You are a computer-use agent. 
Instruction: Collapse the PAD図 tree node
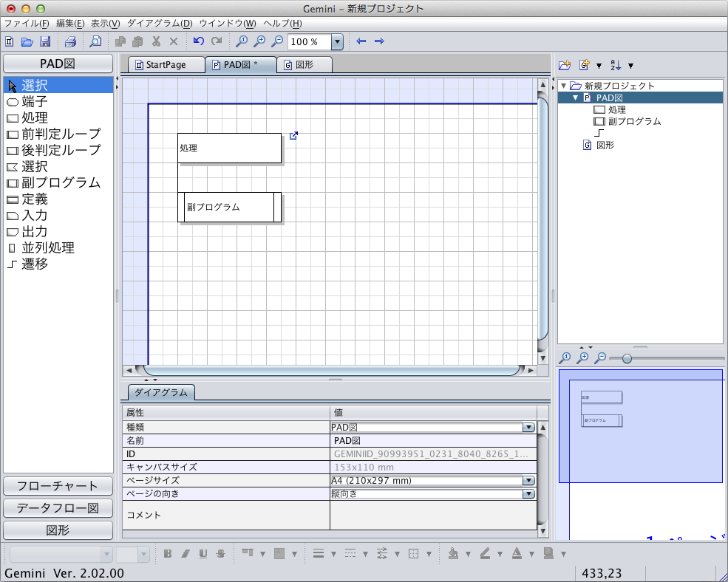tap(575, 98)
